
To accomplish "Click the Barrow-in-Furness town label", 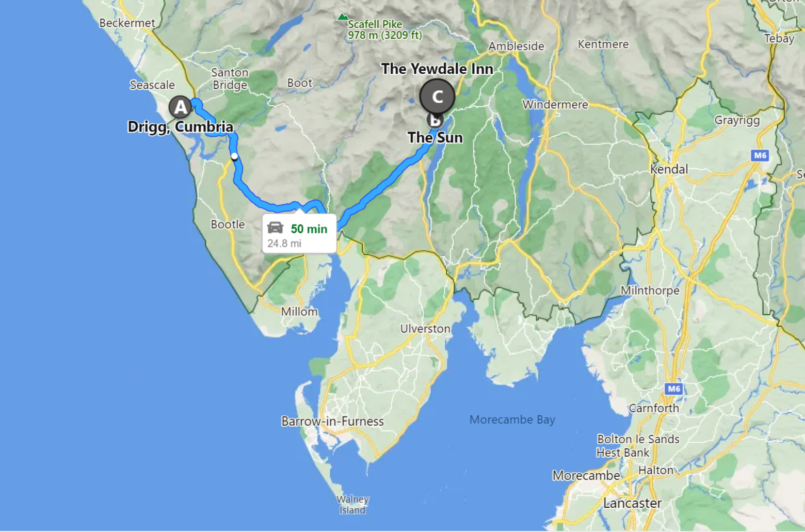I will pyautogui.click(x=332, y=422).
